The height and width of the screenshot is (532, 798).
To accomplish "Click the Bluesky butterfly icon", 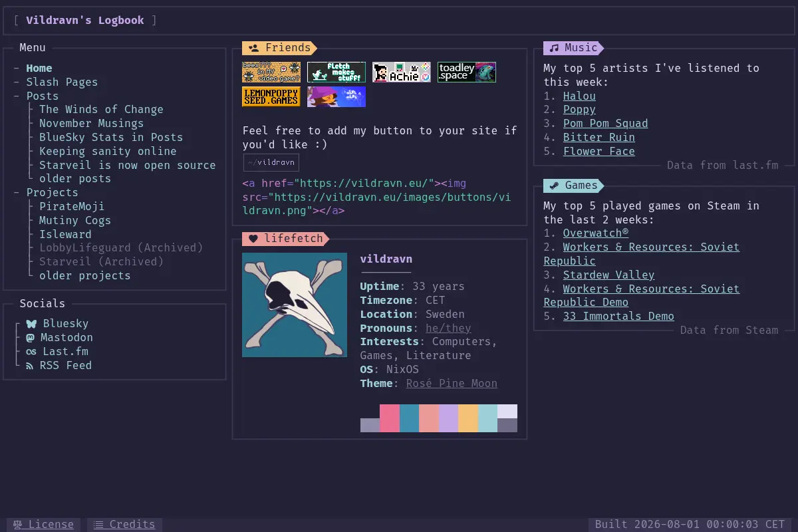I will coord(31,324).
